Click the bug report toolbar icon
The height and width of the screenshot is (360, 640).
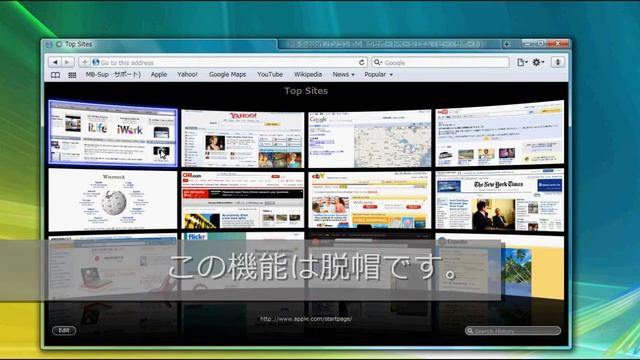[558, 62]
